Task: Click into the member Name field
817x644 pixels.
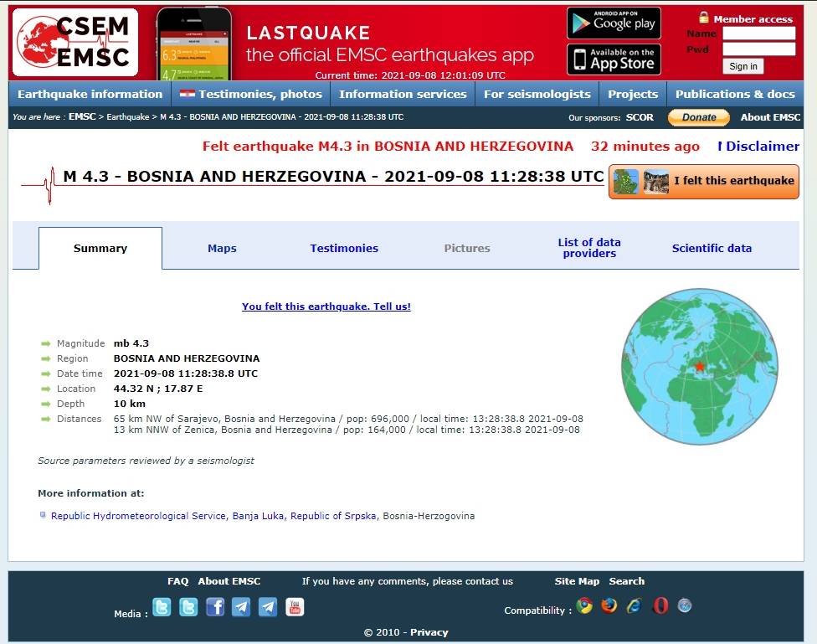Action: point(758,33)
